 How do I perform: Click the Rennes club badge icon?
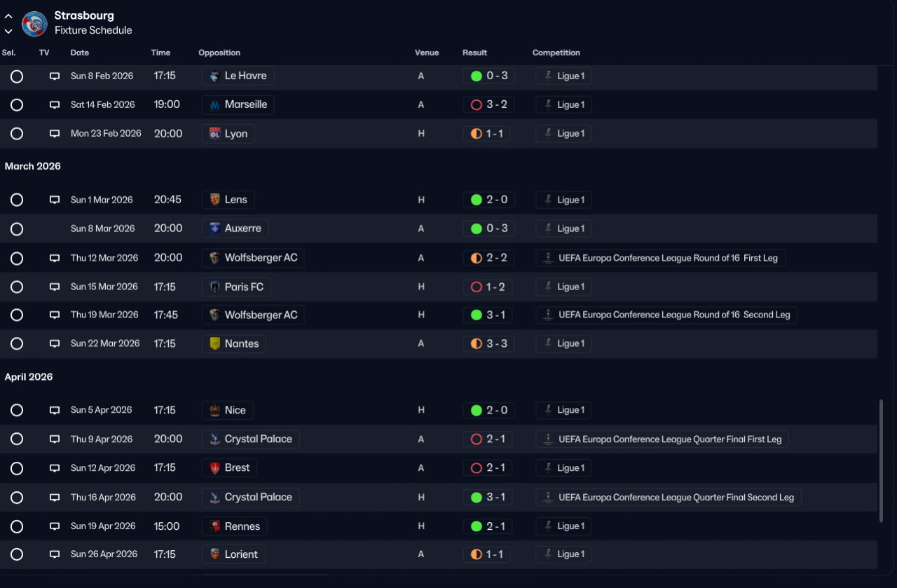point(215,526)
